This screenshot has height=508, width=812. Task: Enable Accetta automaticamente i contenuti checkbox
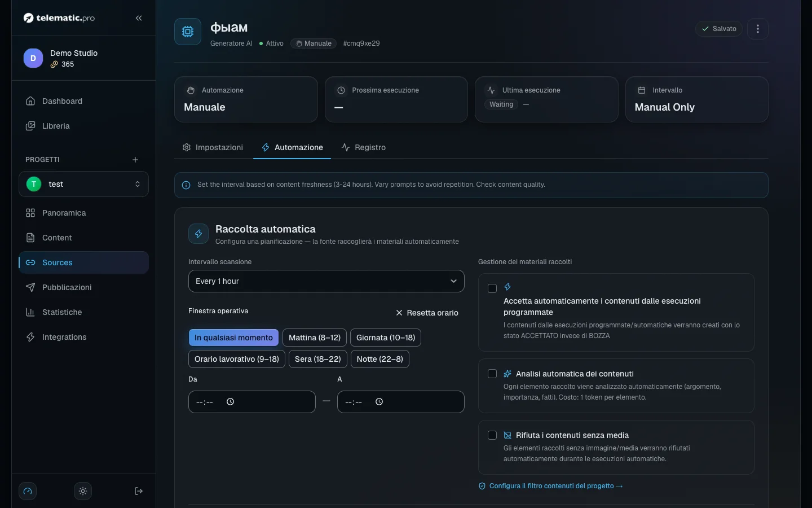[x=492, y=288]
